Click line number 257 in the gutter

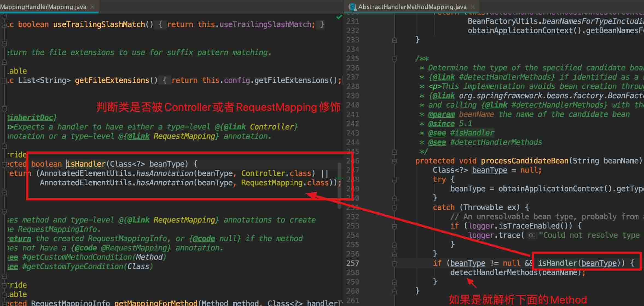352,263
